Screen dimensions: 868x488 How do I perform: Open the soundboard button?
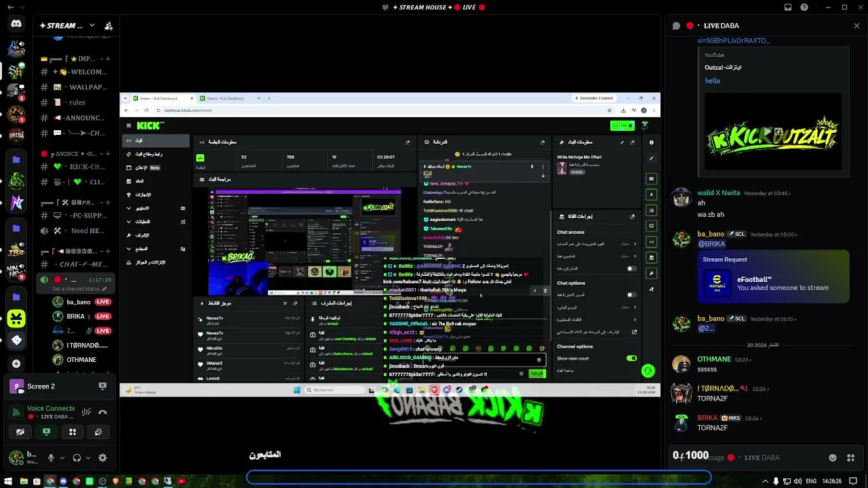pos(98,432)
